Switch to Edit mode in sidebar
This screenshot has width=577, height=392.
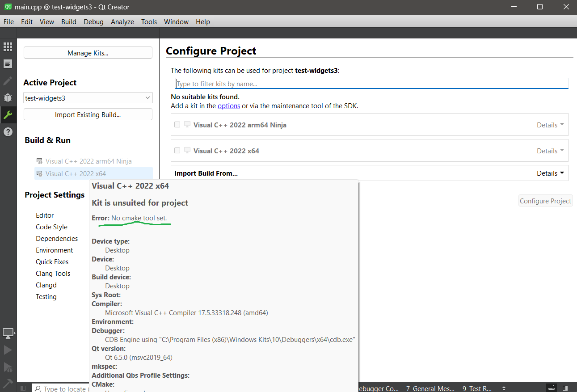(8, 63)
